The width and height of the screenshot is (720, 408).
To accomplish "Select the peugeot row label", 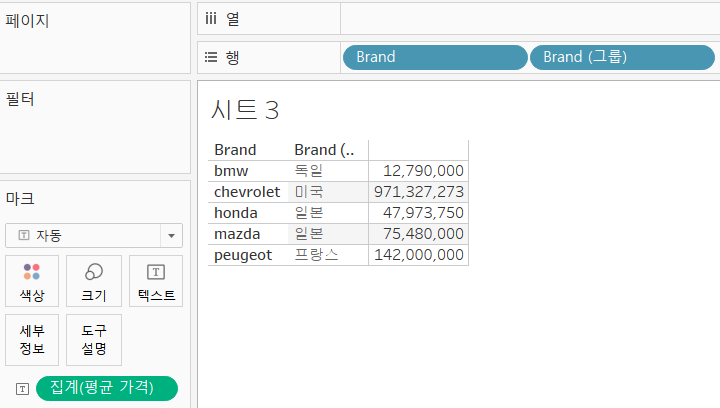I will coord(243,255).
